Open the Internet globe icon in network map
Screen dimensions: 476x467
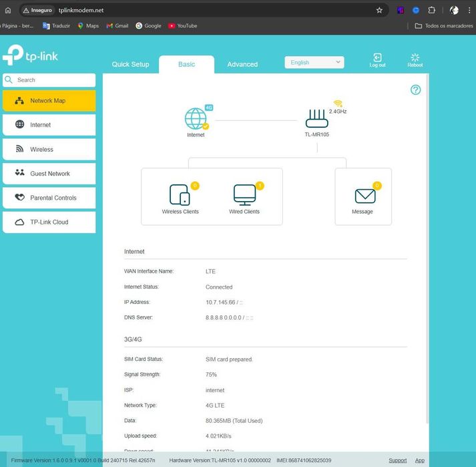196,118
